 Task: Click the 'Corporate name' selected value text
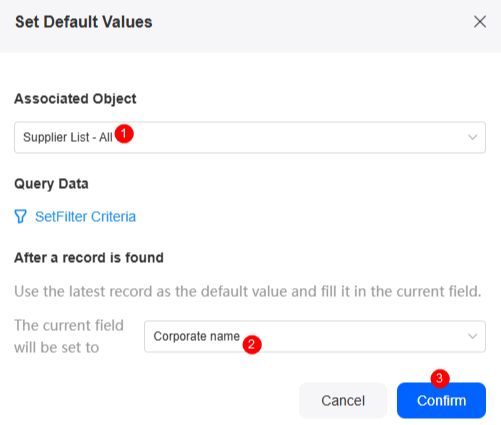point(196,336)
